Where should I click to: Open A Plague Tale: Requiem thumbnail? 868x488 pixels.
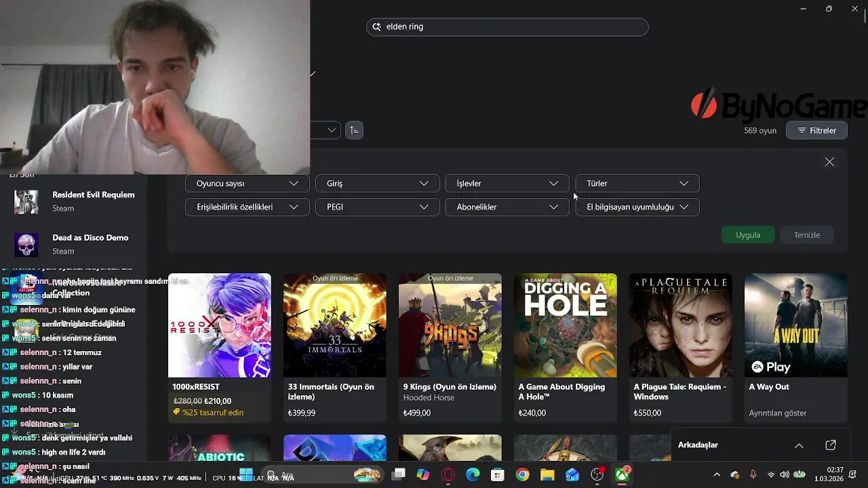(x=680, y=325)
